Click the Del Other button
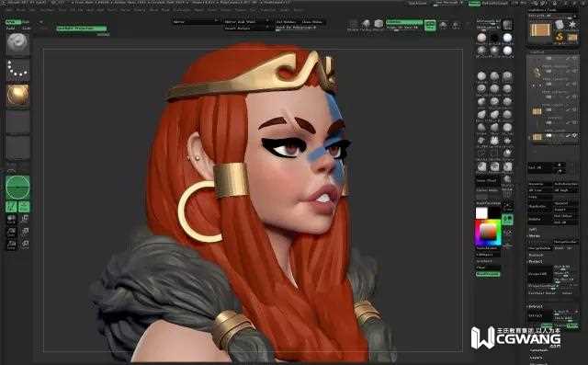 [x=566, y=216]
